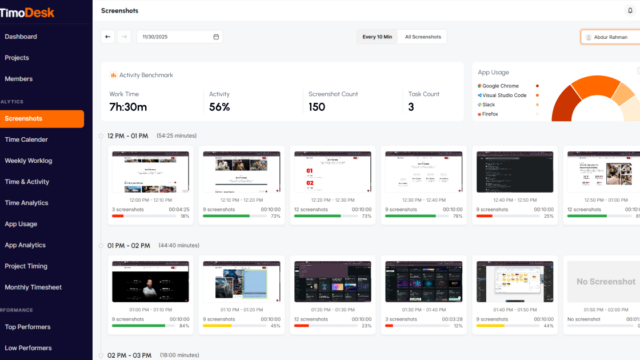Click the Screenshots page title

(x=120, y=11)
